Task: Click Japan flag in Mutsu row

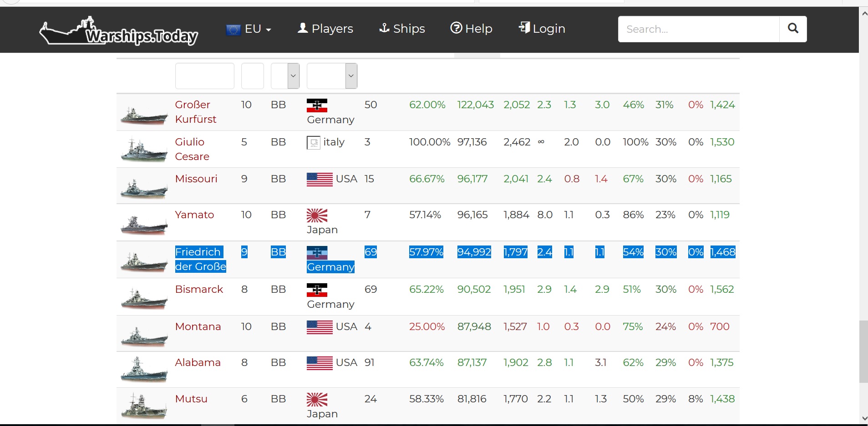Action: [317, 400]
